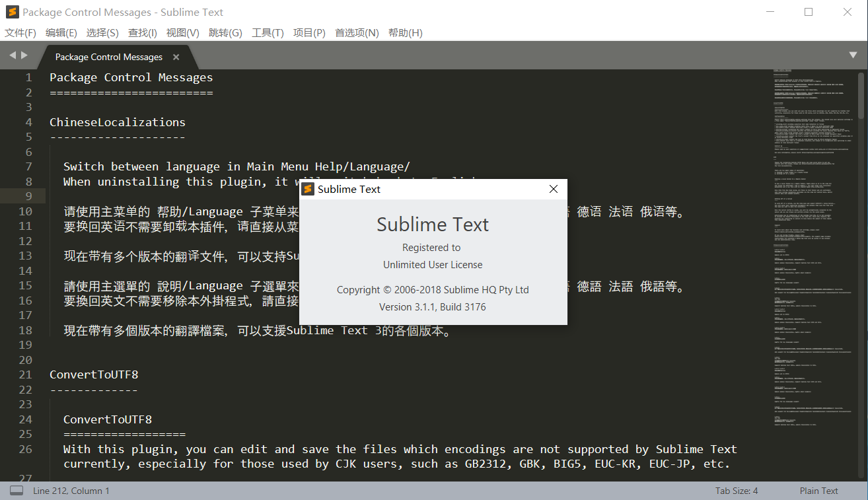Select the Package Control Messages tab

(109, 57)
